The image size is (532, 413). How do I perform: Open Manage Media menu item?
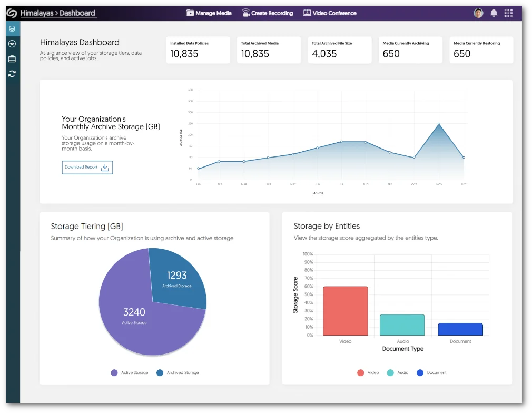(x=209, y=13)
